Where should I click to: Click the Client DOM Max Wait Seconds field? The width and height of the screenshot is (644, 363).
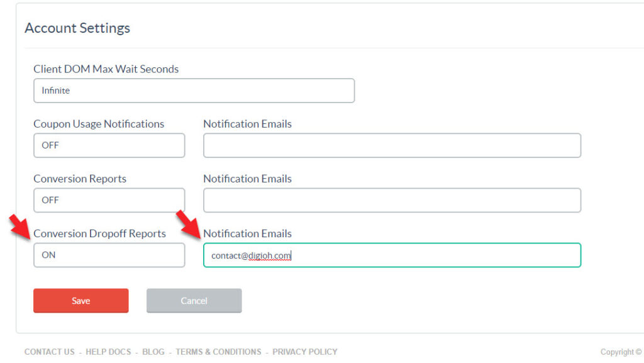[x=194, y=90]
